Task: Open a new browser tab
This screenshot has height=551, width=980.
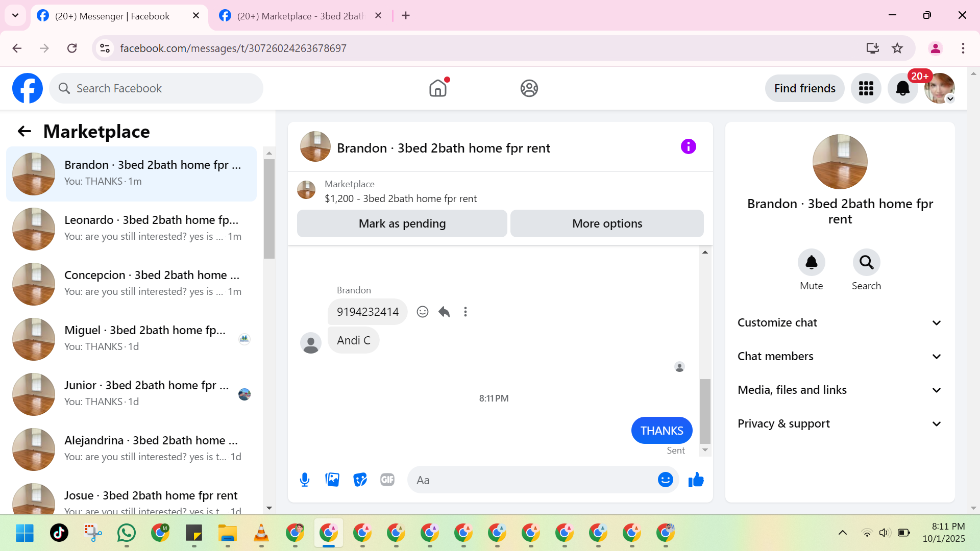Action: [x=406, y=16]
